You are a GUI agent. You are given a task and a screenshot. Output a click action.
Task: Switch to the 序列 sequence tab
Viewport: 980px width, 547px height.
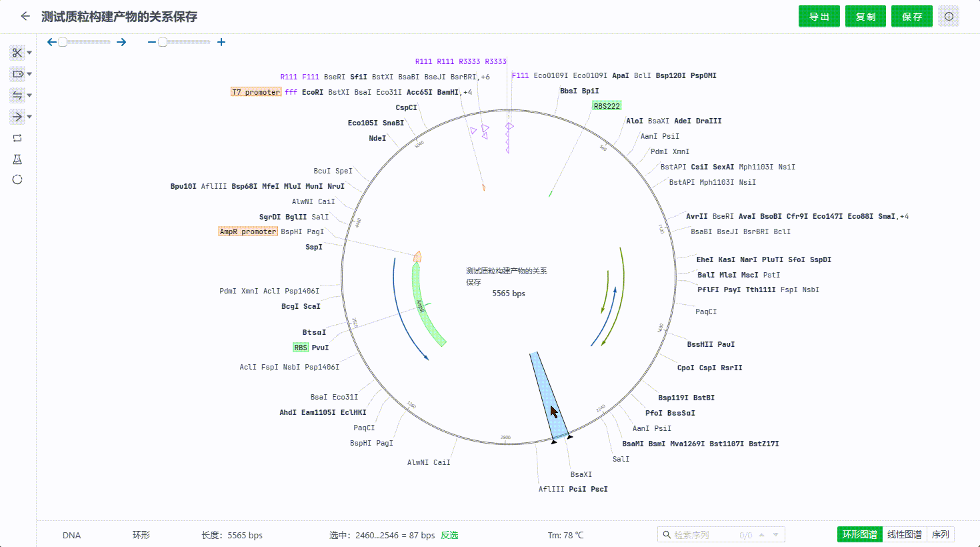click(x=940, y=534)
